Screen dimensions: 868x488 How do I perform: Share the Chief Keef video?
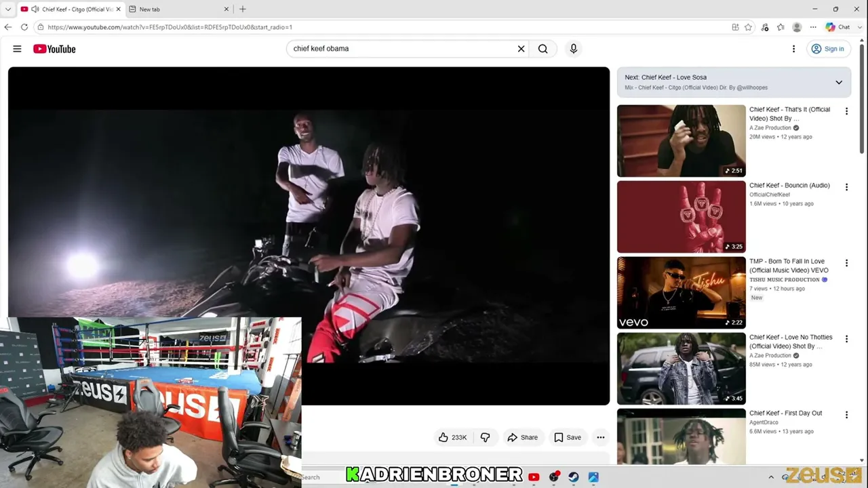(x=522, y=437)
